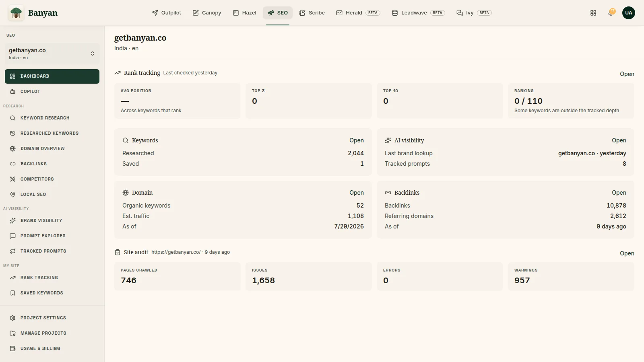
Task: Switch to the Canopy tab
Action: click(x=207, y=13)
